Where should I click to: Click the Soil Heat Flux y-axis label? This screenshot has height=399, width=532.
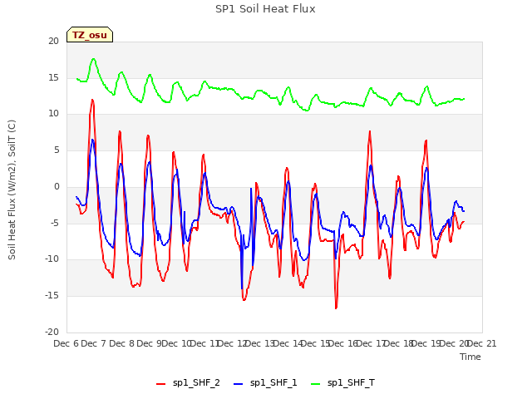(x=12, y=190)
